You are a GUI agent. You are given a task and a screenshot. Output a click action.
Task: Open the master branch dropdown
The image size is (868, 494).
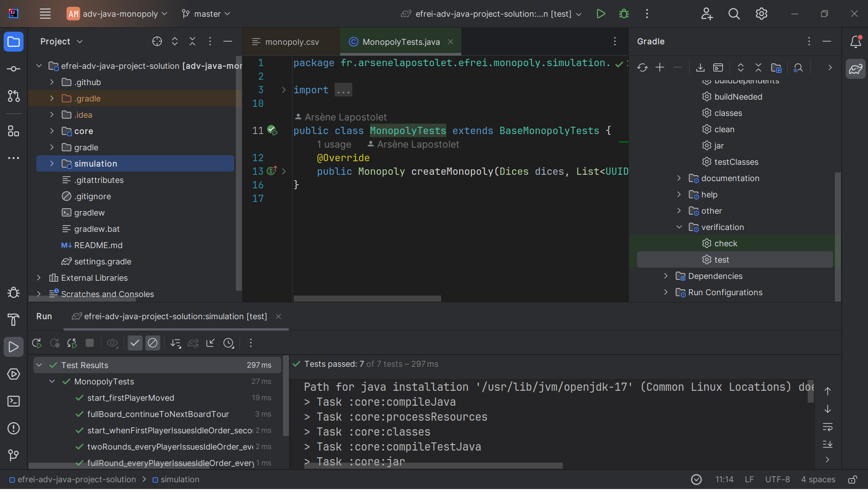click(206, 14)
